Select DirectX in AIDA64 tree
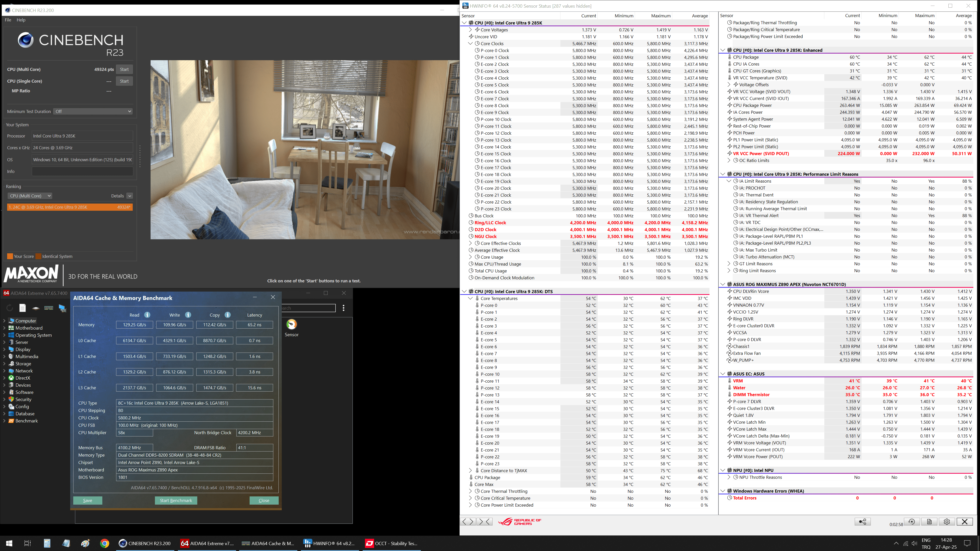 coord(23,378)
